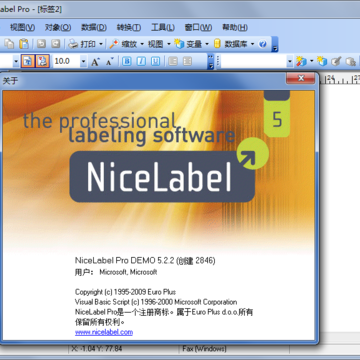Open the Data (数据) menu

pos(94,27)
